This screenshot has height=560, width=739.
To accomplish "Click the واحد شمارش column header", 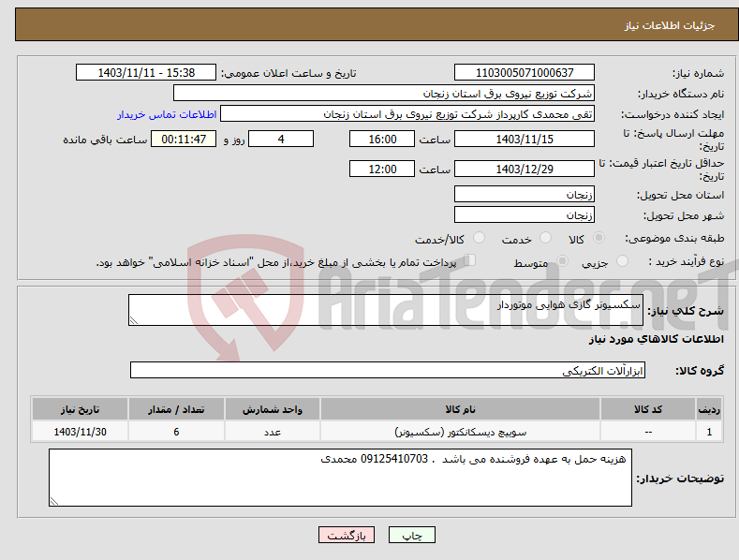I will [273, 409].
